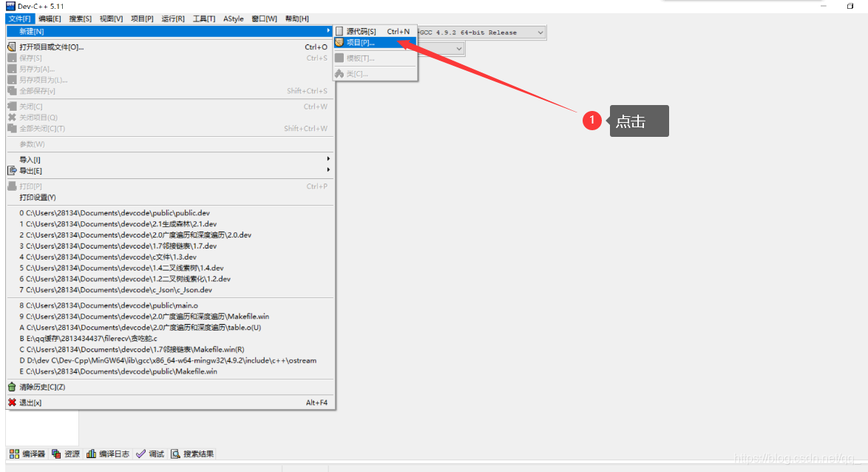The width and height of the screenshot is (868, 472).
Task: Open recent project 2.0.dev
Action: click(x=169, y=235)
